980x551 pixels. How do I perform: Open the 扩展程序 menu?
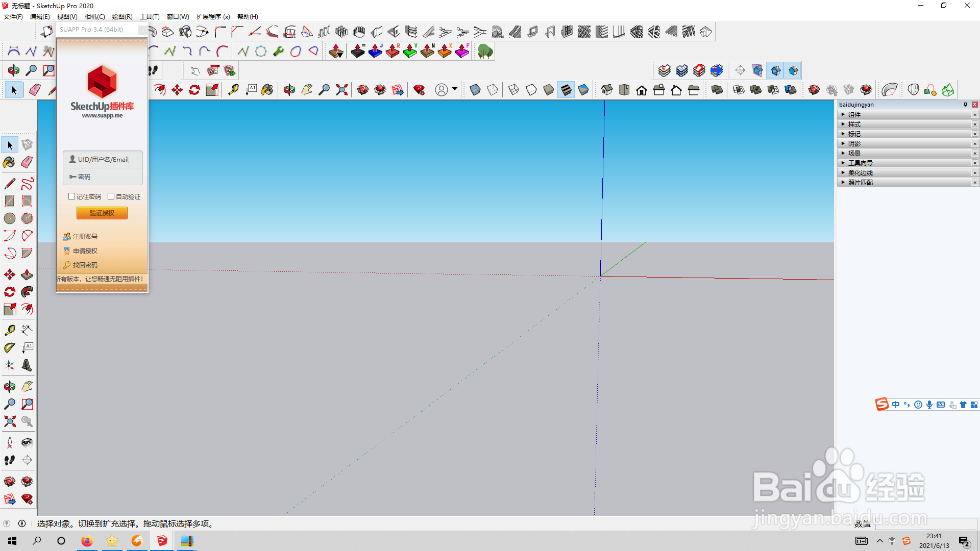click(213, 17)
